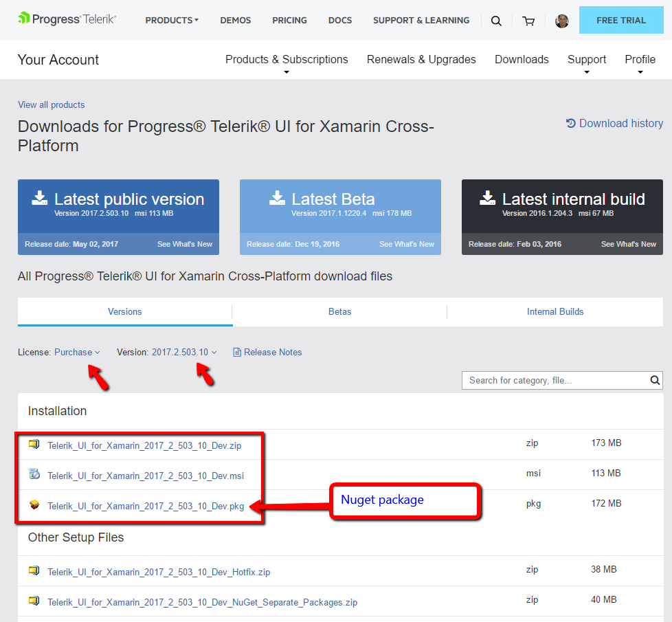The image size is (672, 622).
Task: Click the msi file type cell
Action: 534,474
